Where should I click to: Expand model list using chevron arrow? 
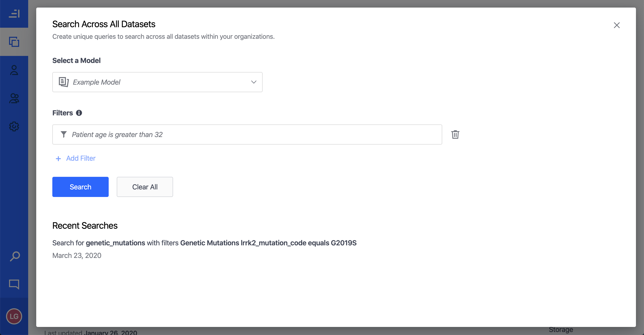tap(254, 82)
